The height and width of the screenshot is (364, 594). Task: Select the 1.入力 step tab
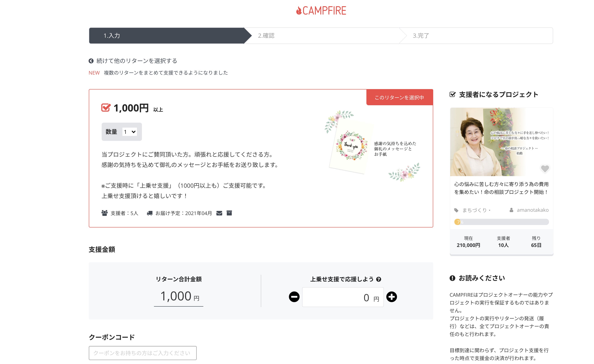pyautogui.click(x=170, y=36)
